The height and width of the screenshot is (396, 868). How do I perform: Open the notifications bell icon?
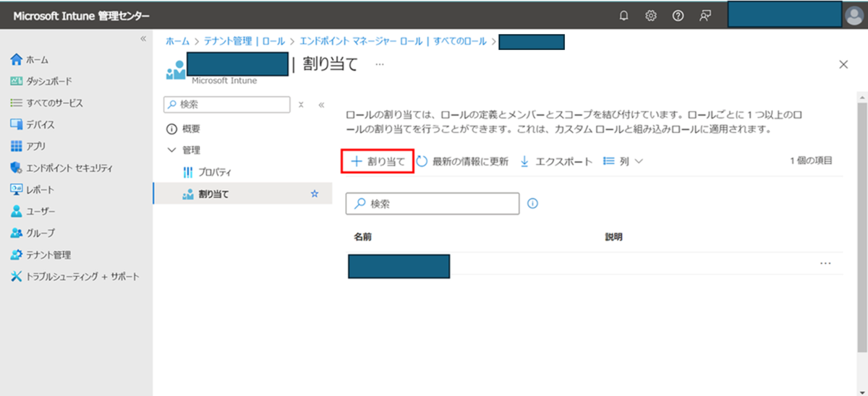[624, 15]
